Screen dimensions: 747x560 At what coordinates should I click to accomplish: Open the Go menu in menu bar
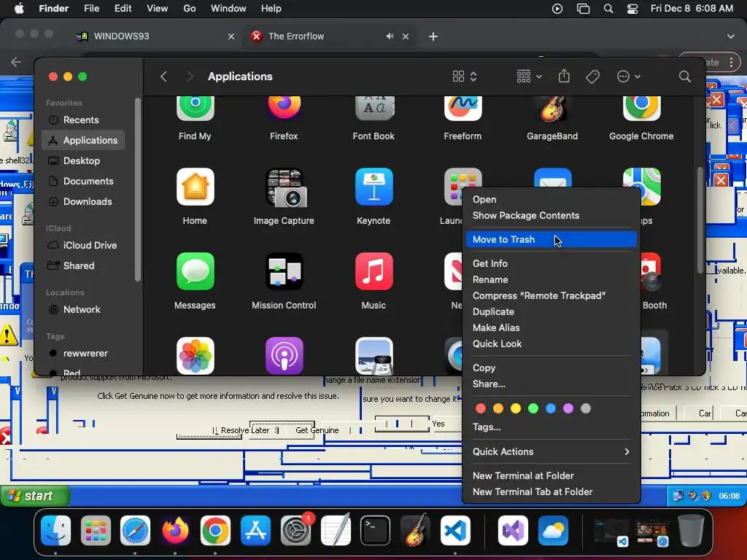pos(189,9)
